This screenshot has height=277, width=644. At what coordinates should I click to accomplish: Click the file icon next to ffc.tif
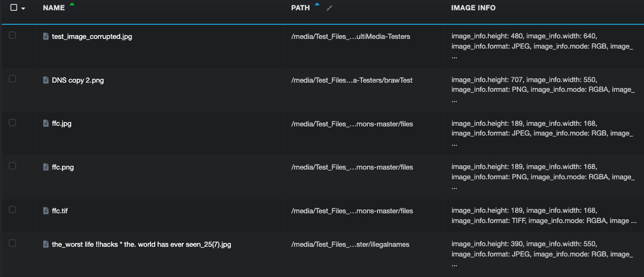coord(46,211)
